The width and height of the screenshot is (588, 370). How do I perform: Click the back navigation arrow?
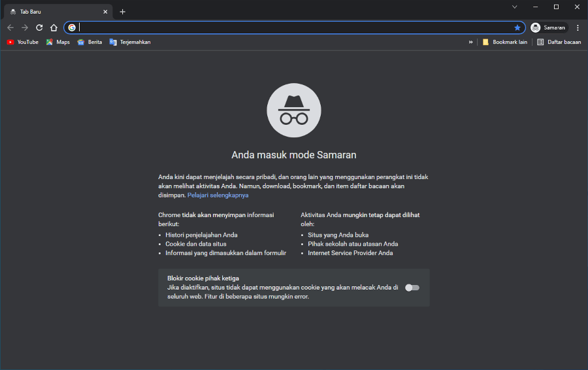(10, 27)
